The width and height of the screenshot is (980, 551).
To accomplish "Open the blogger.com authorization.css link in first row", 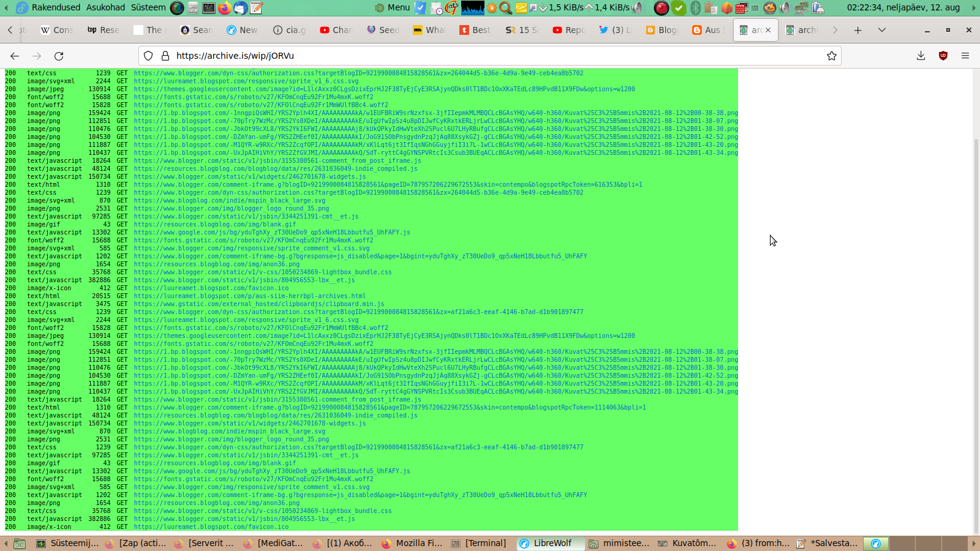I will click(358, 73).
